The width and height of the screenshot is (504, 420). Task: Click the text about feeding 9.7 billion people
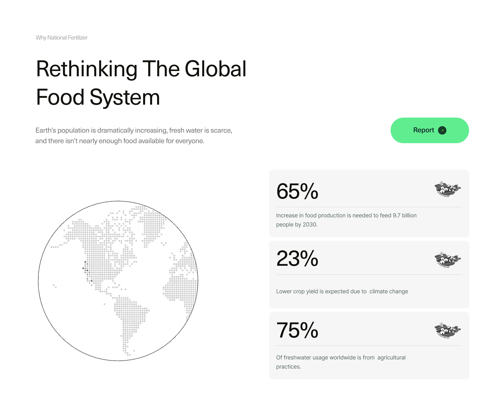click(x=346, y=220)
